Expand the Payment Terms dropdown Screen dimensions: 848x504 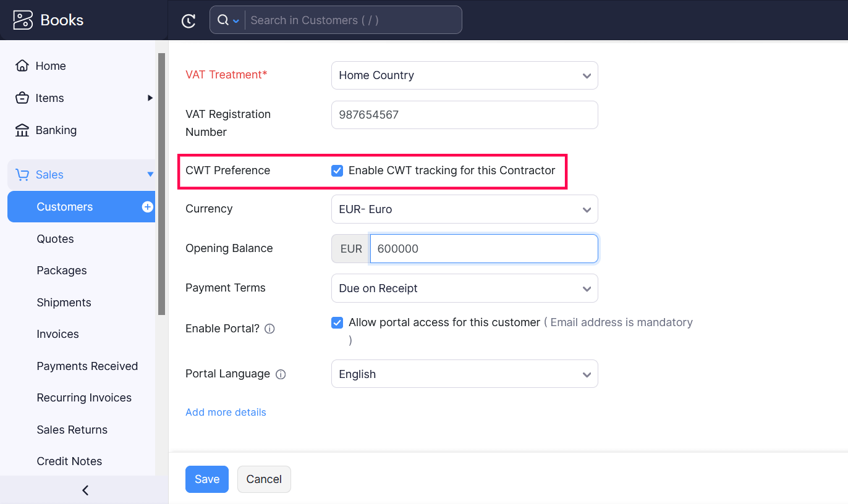[464, 288]
